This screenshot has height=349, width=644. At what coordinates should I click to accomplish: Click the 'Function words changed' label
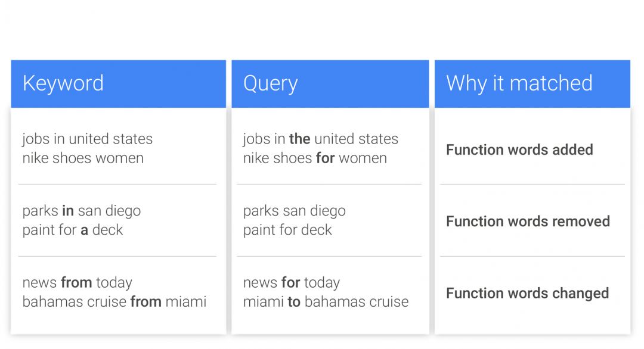(527, 294)
